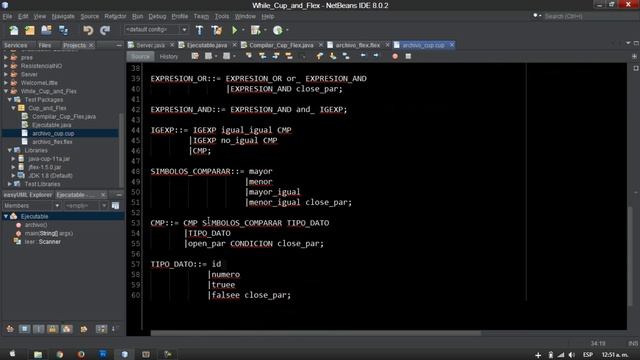Switch to Source view button

click(140, 56)
